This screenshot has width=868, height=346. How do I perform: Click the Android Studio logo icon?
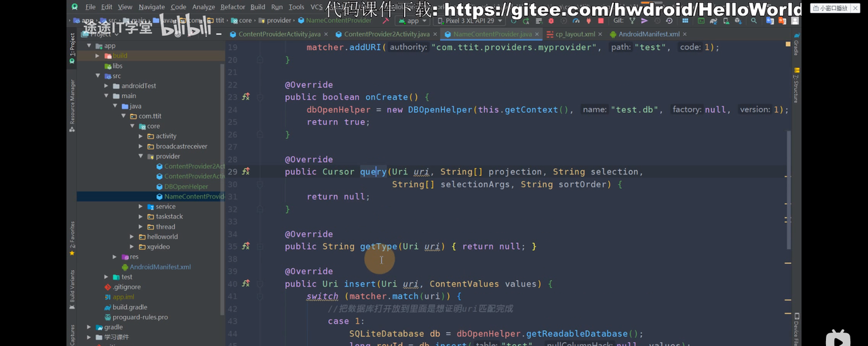pyautogui.click(x=75, y=7)
